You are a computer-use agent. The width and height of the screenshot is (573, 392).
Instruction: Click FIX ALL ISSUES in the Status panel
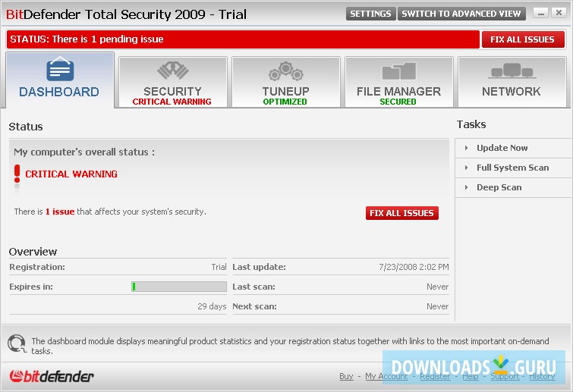(x=402, y=213)
